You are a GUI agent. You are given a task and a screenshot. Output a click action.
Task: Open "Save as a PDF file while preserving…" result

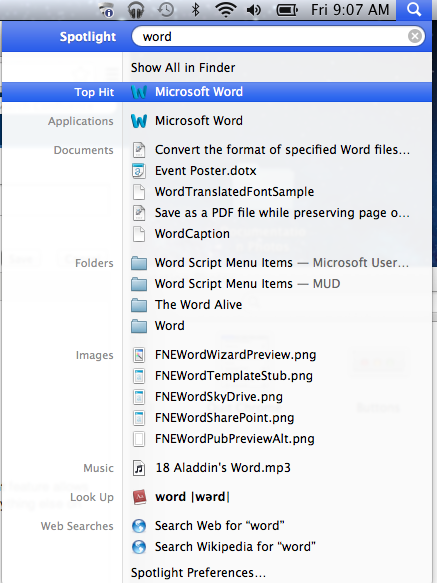point(282,213)
